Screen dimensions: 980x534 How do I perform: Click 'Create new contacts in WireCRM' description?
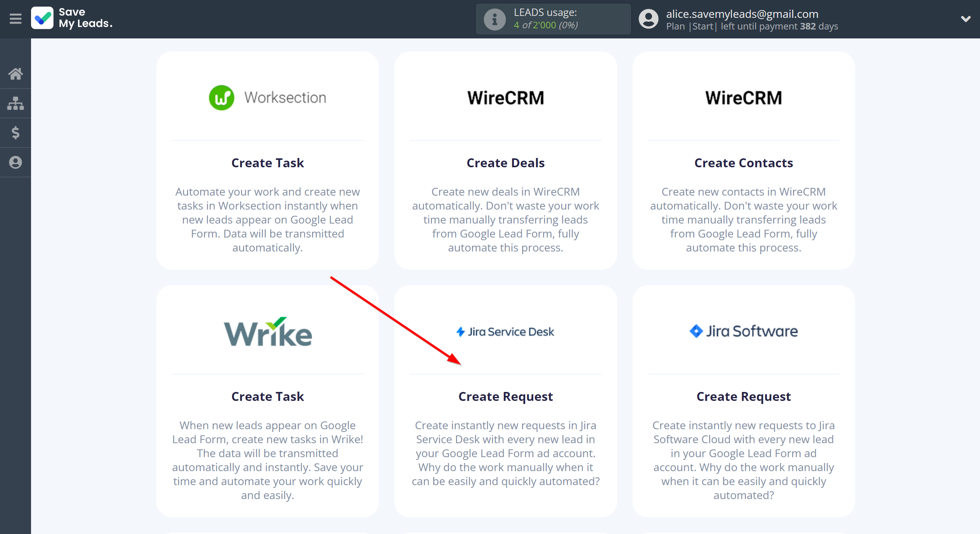[743, 220]
